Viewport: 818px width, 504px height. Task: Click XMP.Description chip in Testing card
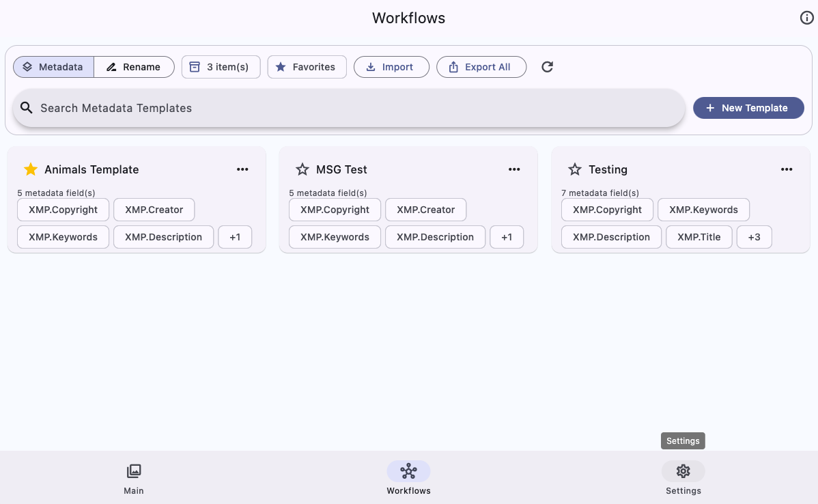point(611,237)
